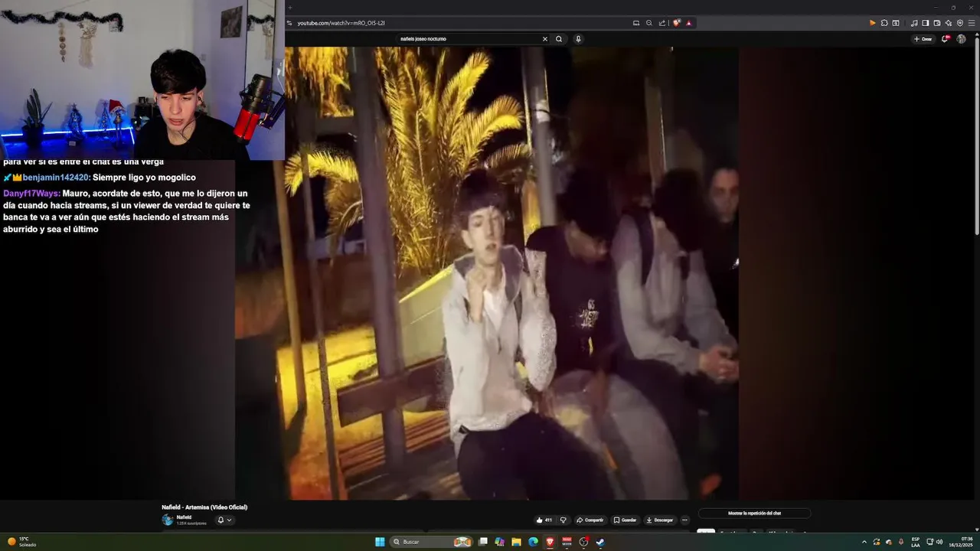The width and height of the screenshot is (980, 551).
Task: Show hidden system tray icons chevron
Action: (x=864, y=542)
